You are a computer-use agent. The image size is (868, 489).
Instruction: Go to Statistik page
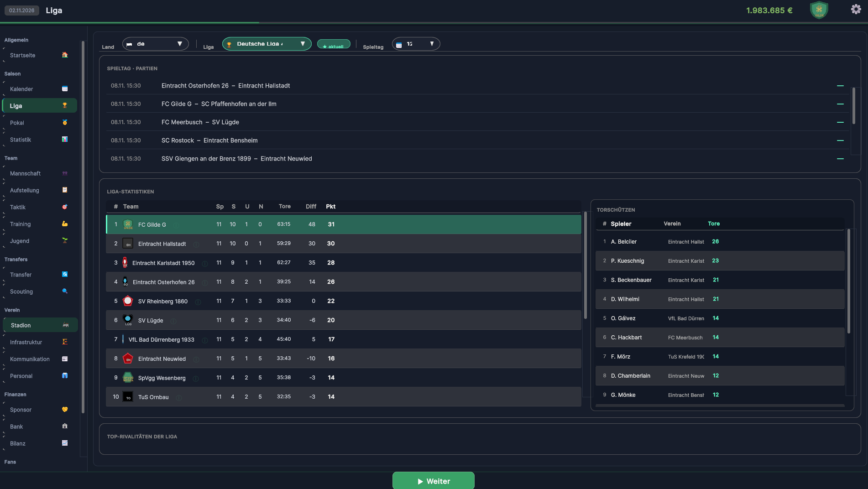[39, 140]
